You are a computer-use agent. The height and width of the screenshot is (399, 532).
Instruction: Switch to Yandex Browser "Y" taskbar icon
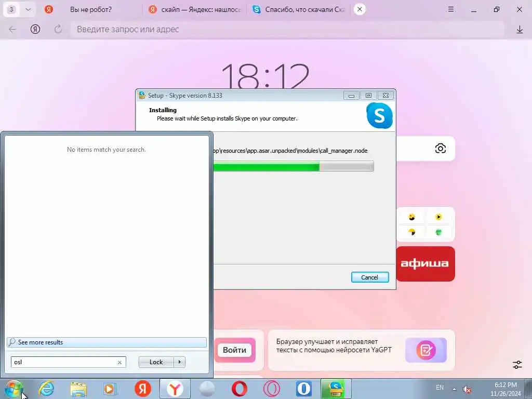click(x=175, y=389)
